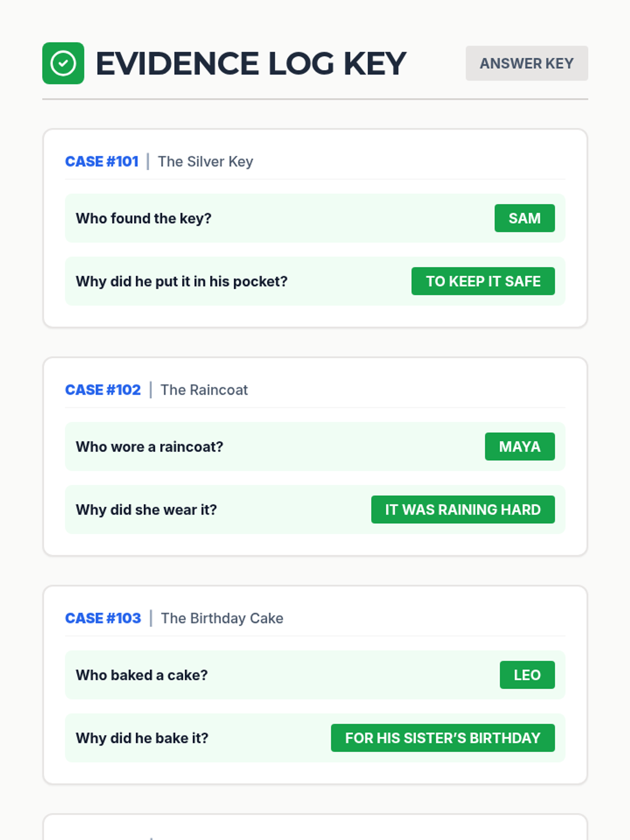630x840 pixels.
Task: Click the question 'Why did she wear it?'
Action: point(146,509)
